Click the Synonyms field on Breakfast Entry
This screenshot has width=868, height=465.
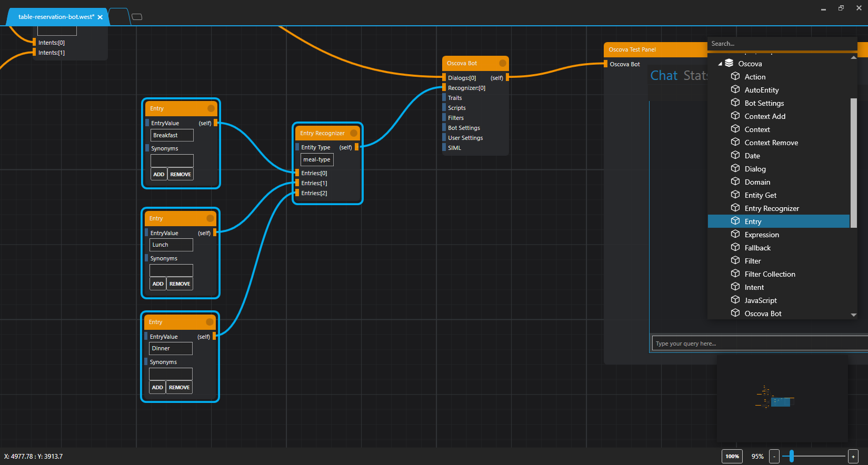pyautogui.click(x=172, y=160)
